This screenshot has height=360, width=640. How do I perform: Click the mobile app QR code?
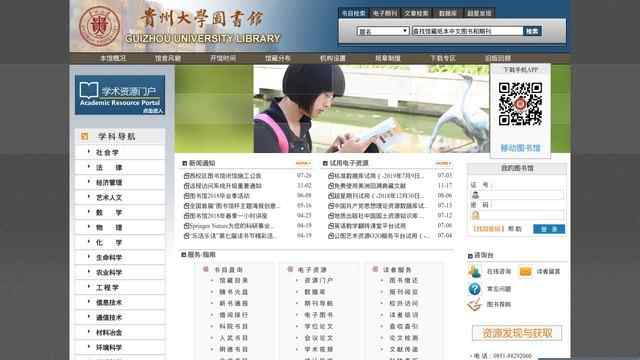click(x=520, y=104)
